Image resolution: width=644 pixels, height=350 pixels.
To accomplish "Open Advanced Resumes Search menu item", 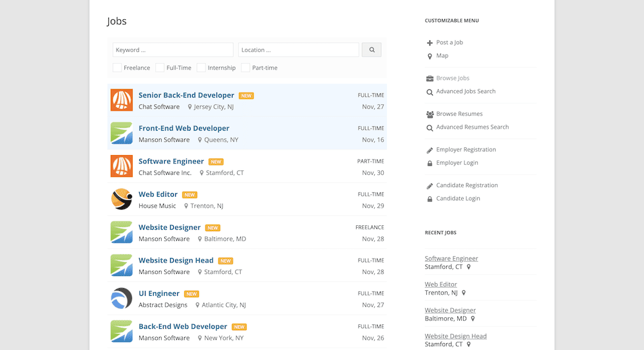I will pyautogui.click(x=472, y=127).
